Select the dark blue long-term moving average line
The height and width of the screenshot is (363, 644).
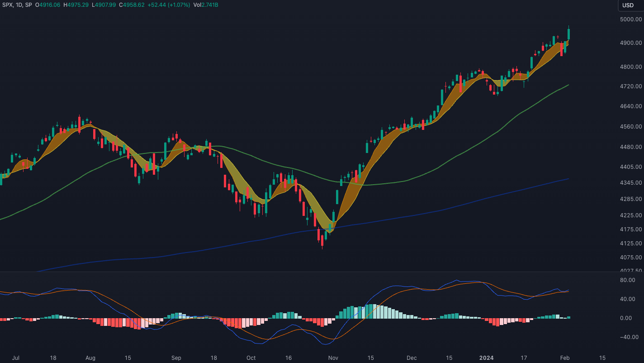[x=452, y=207]
